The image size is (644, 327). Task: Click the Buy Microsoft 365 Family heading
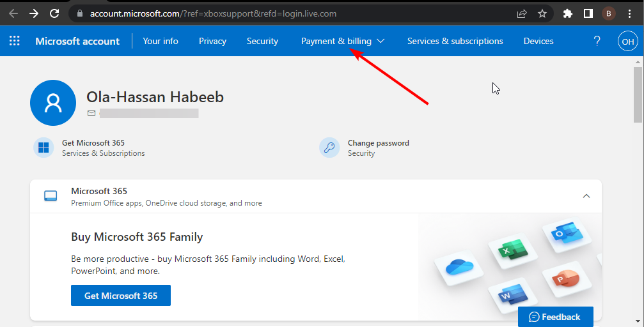coord(137,237)
